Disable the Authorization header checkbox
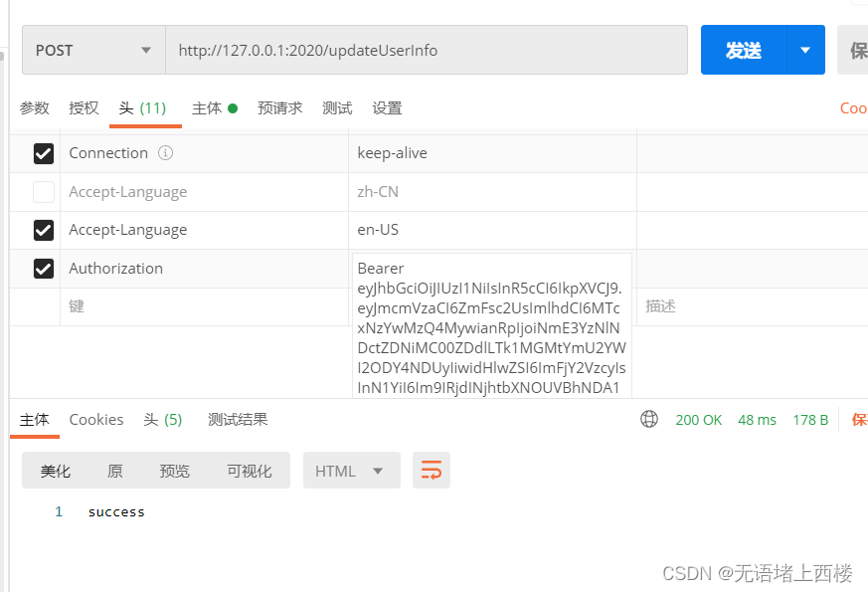Viewport: 868px width, 592px height. (x=43, y=268)
